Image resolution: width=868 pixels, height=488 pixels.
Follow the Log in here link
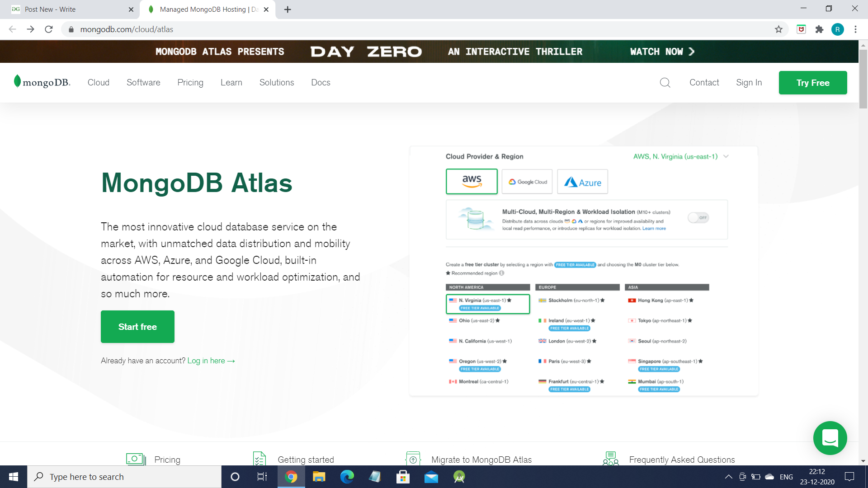pos(211,361)
